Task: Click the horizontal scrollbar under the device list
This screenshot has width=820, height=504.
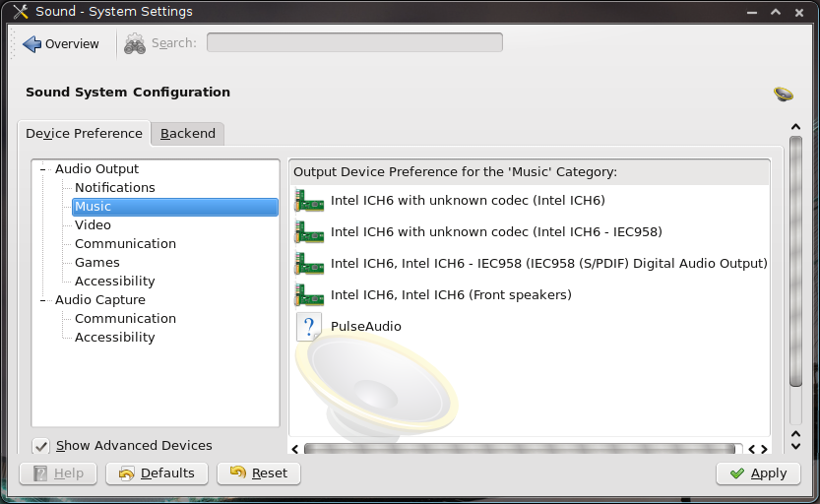Action: click(519, 449)
